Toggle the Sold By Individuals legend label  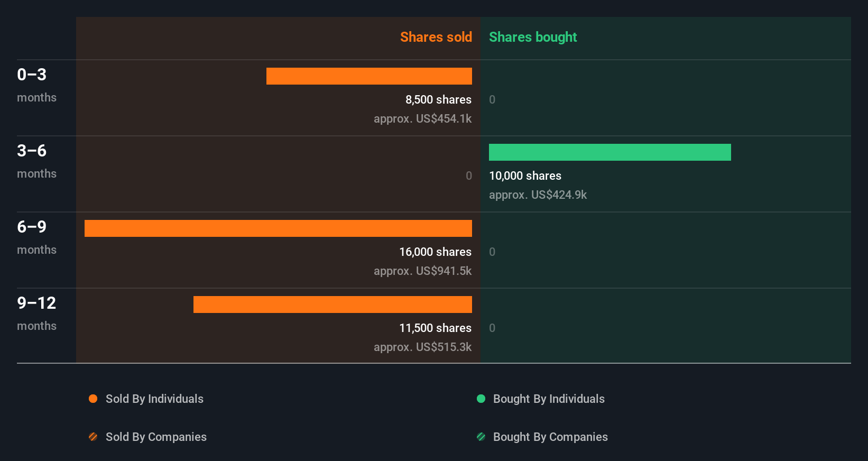154,399
